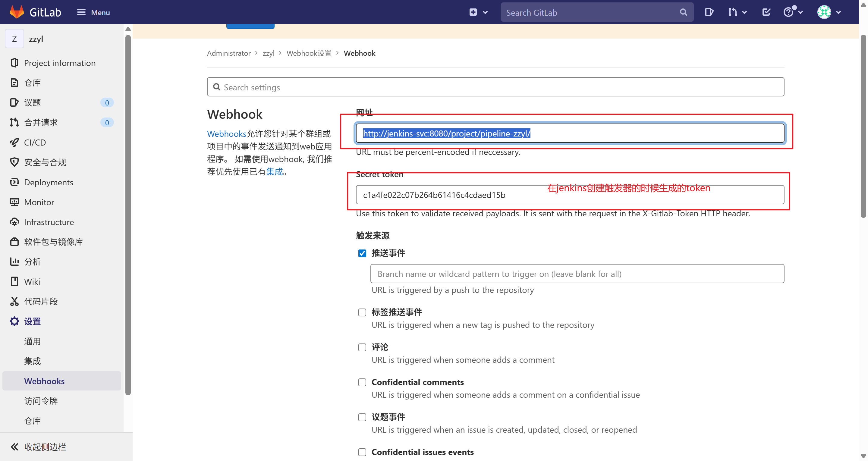Click Webhook设置 breadcrumb link
The height and width of the screenshot is (461, 868).
(x=309, y=53)
